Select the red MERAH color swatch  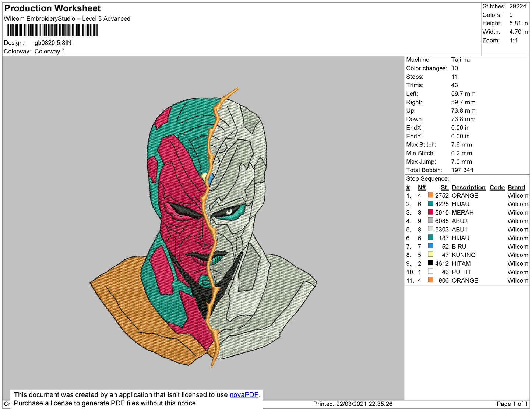430,212
